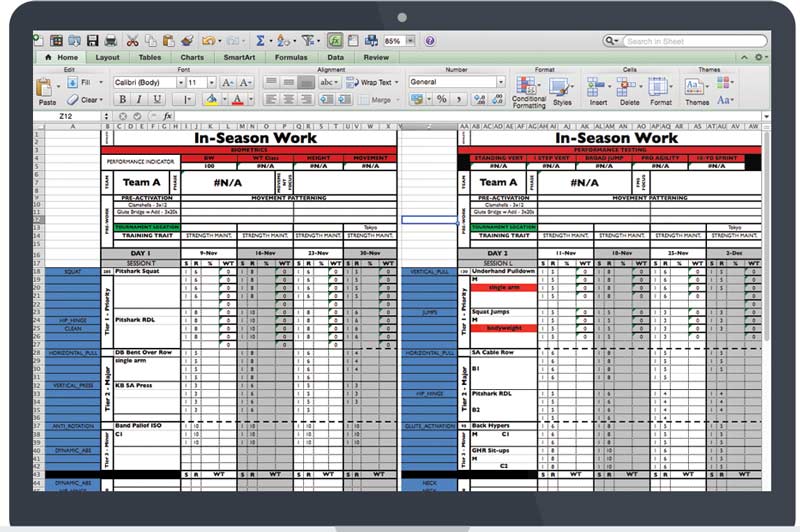
Task: Toggle Italic formatting
Action: pyautogui.click(x=139, y=99)
